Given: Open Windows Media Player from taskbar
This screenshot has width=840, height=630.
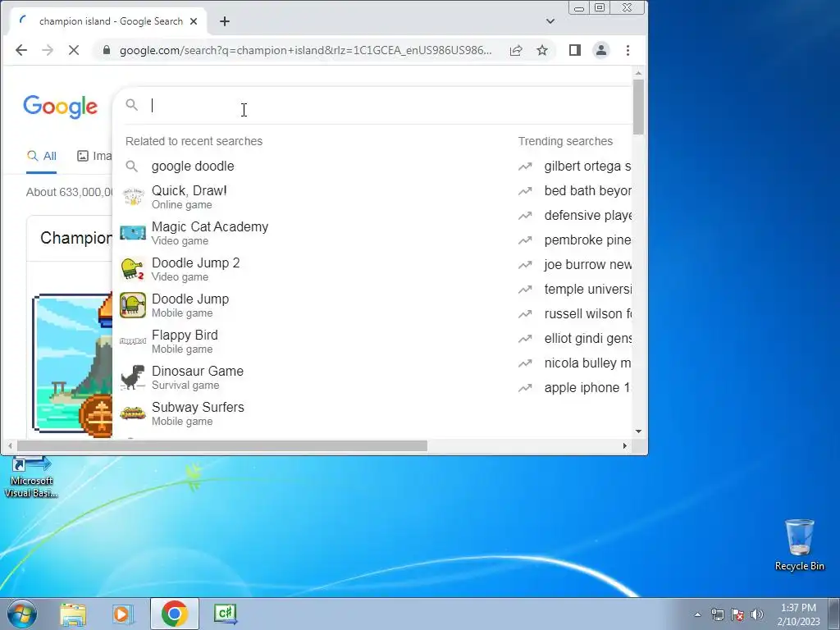Looking at the screenshot, I should point(123,614).
